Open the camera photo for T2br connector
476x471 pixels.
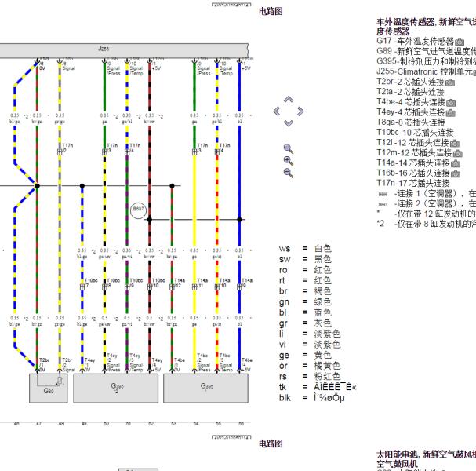click(x=450, y=82)
